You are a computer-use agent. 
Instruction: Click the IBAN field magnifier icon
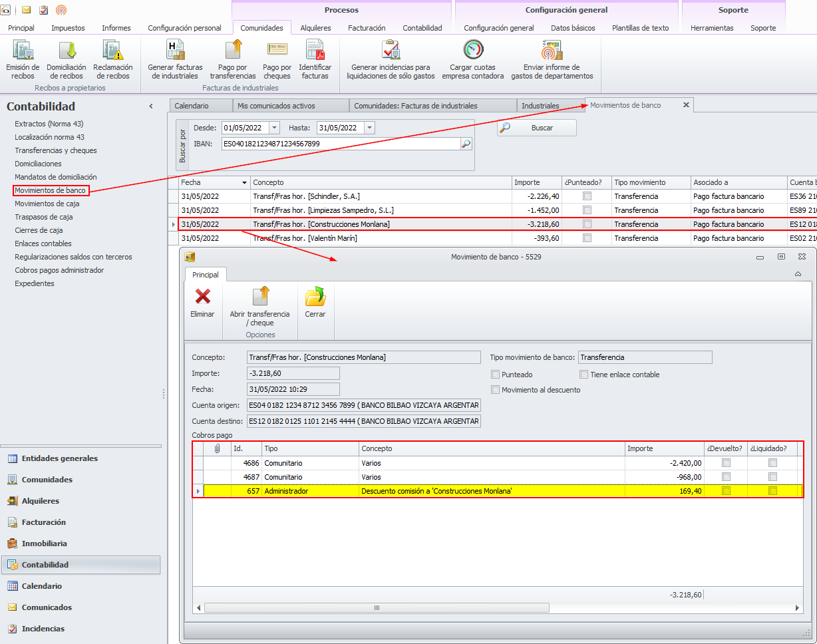(x=466, y=144)
